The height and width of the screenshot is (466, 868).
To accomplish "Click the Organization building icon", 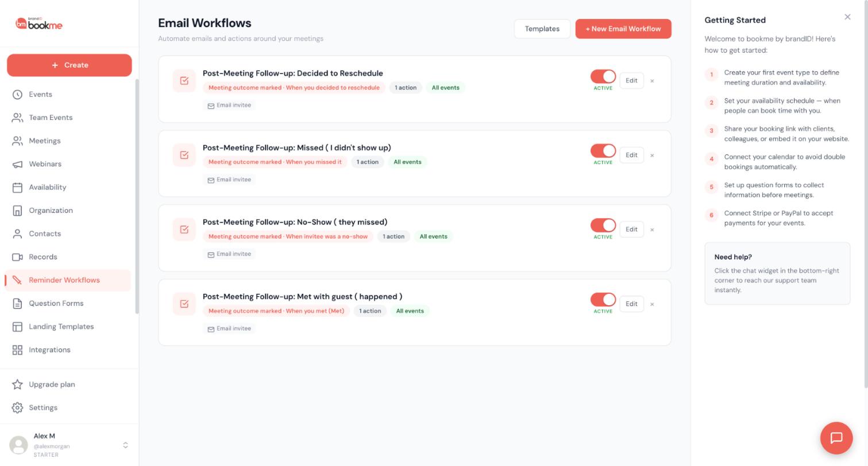I will point(17,211).
